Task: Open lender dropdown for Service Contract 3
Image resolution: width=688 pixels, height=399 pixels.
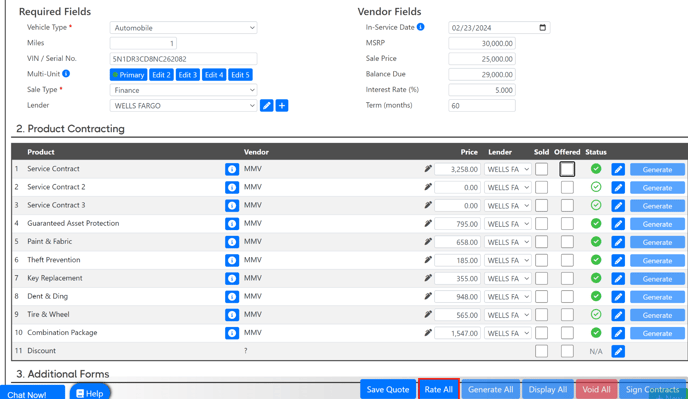Action: tap(508, 206)
